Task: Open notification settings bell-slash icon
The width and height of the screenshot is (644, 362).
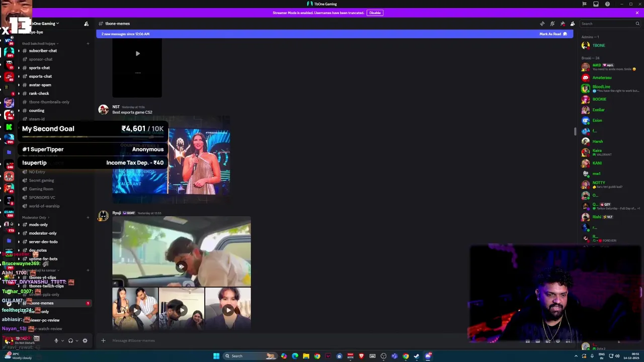Action: pos(552,24)
